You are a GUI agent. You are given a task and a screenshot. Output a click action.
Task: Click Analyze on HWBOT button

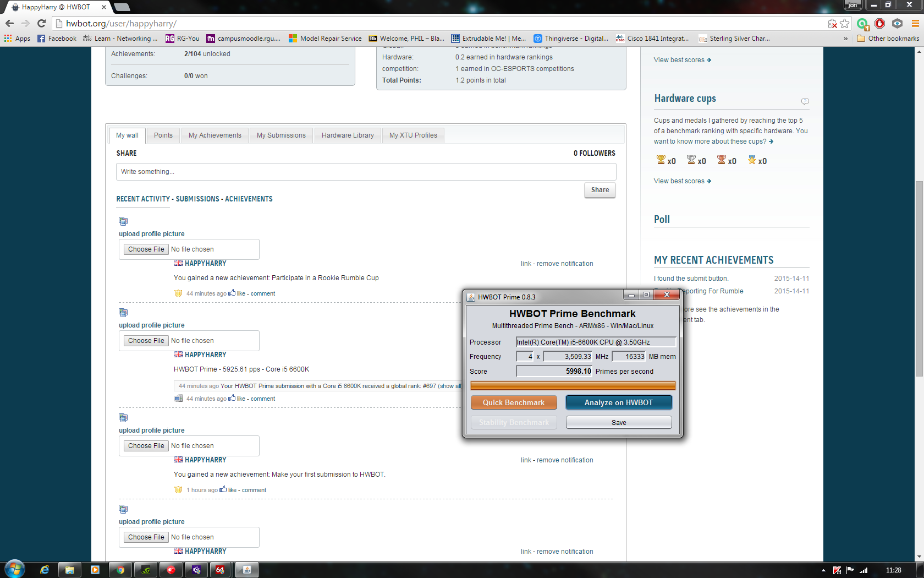click(619, 402)
